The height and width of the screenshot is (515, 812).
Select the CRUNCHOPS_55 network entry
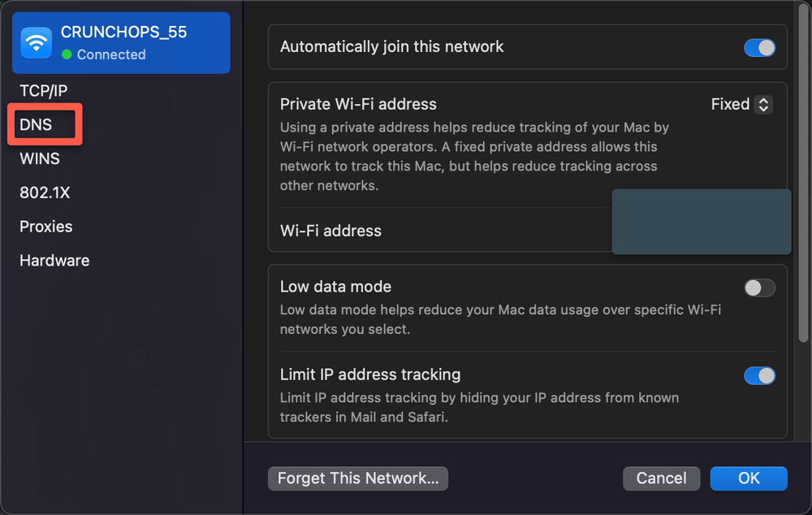(120, 42)
